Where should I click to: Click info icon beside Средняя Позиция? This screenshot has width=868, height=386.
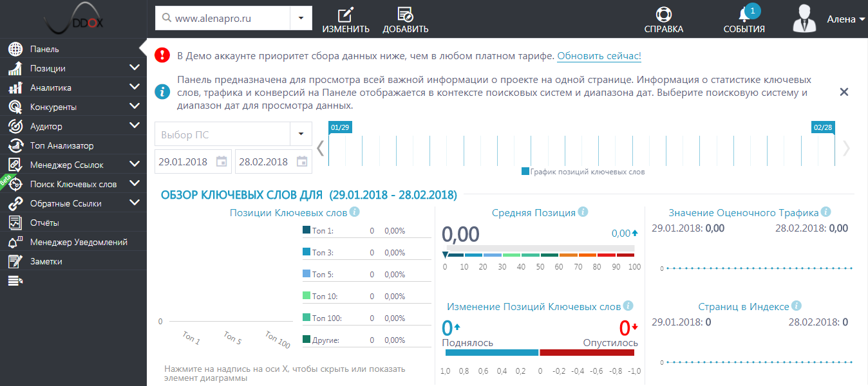click(x=583, y=212)
